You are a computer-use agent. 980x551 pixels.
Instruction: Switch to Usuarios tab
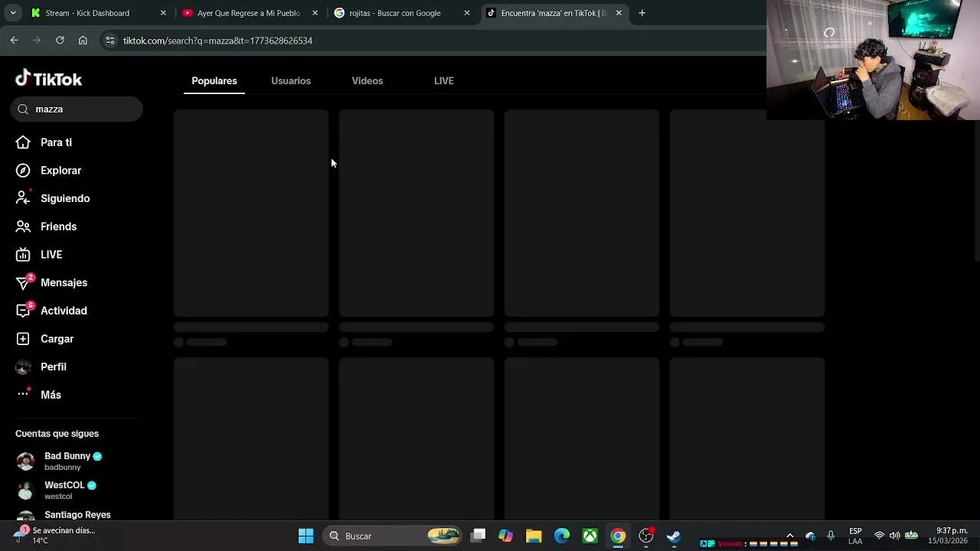tap(291, 80)
